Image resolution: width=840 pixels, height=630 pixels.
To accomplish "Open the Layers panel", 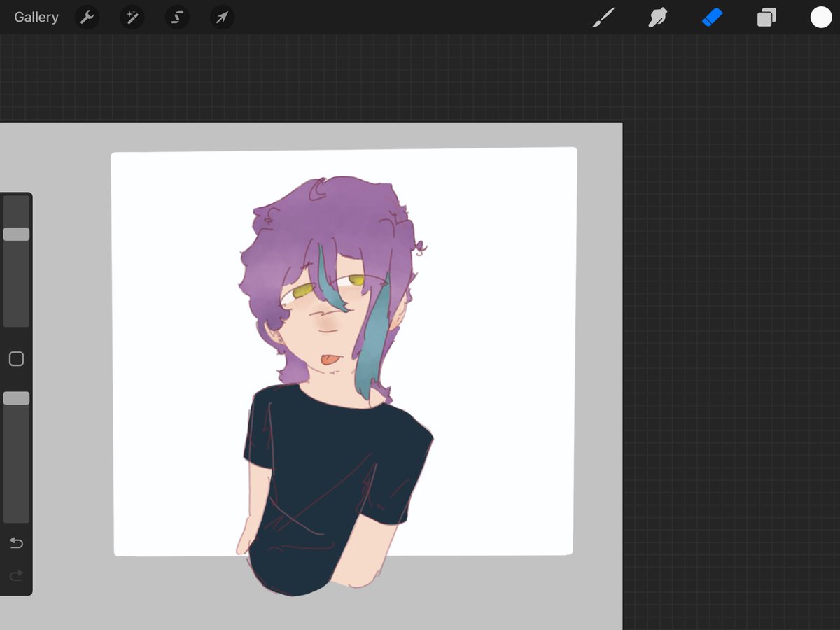I will (x=766, y=17).
